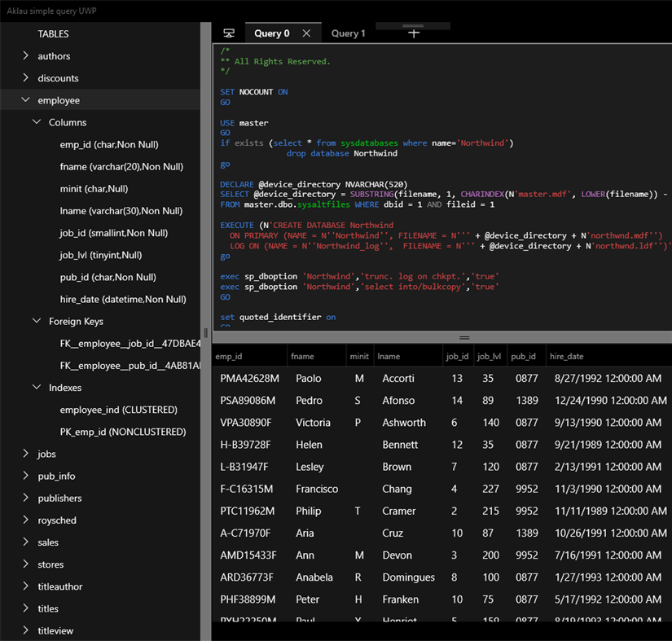Collapse the employee table node
672x641 pixels.
pyautogui.click(x=26, y=100)
